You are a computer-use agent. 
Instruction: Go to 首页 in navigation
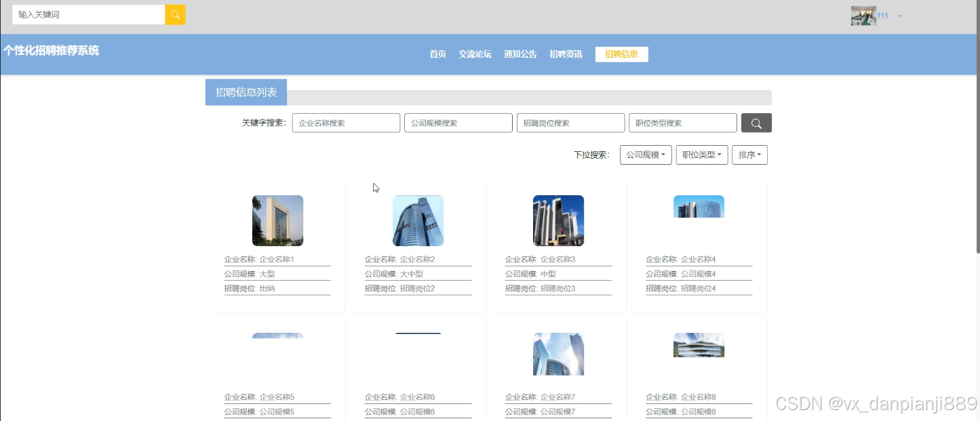click(437, 54)
